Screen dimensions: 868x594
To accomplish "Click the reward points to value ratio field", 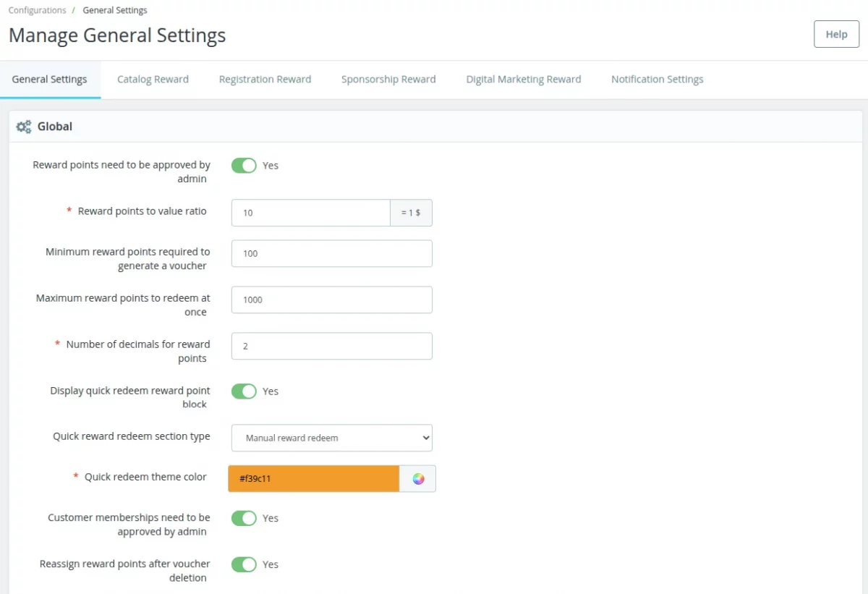I will point(311,212).
